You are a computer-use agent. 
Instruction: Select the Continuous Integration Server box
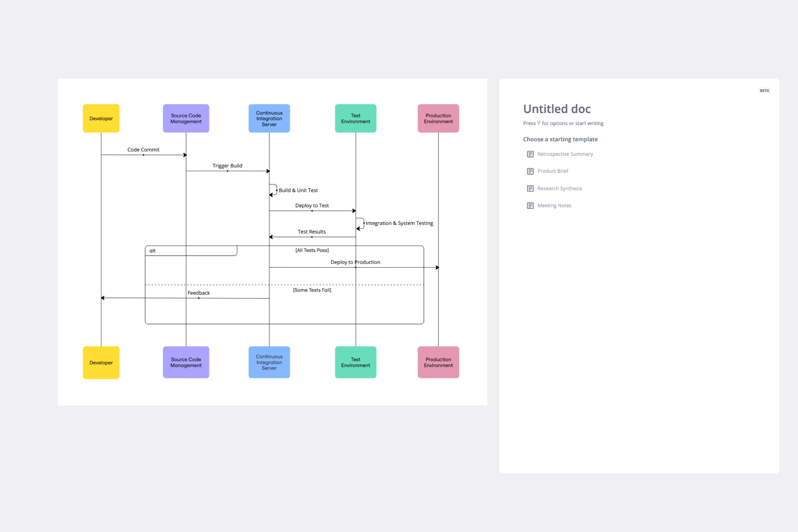[x=269, y=118]
